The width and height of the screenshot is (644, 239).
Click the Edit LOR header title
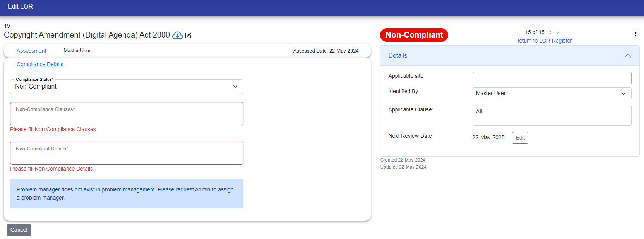click(20, 7)
